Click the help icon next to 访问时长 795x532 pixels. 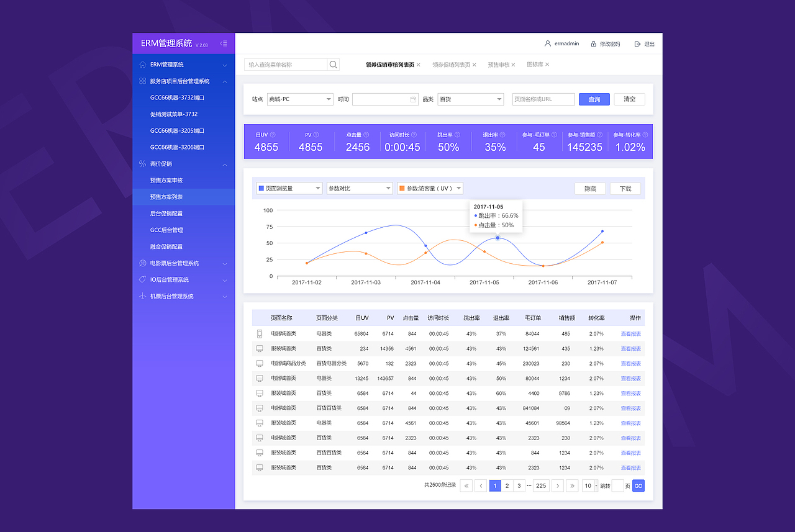(414, 135)
